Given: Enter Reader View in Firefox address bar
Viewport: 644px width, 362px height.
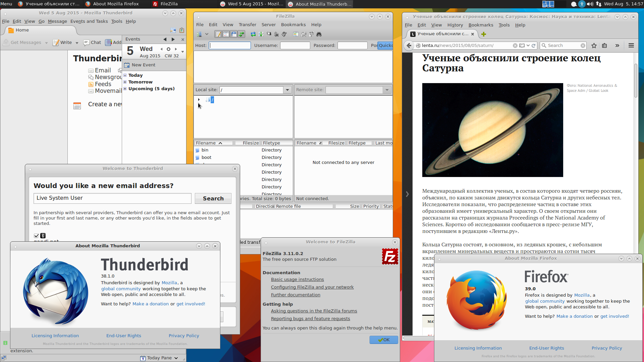Looking at the screenshot, I should (x=522, y=46).
